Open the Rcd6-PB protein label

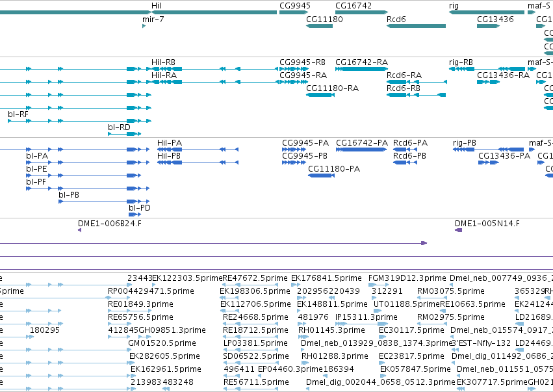(x=410, y=156)
